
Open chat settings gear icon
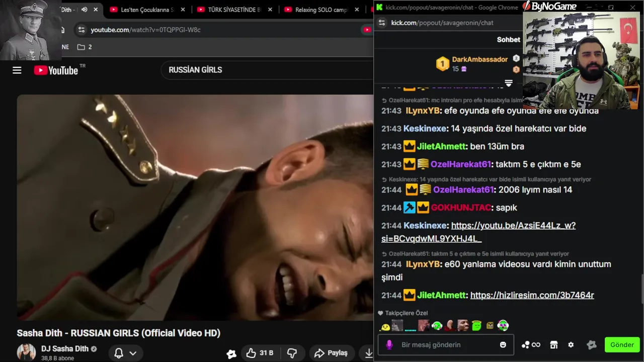pos(571,345)
